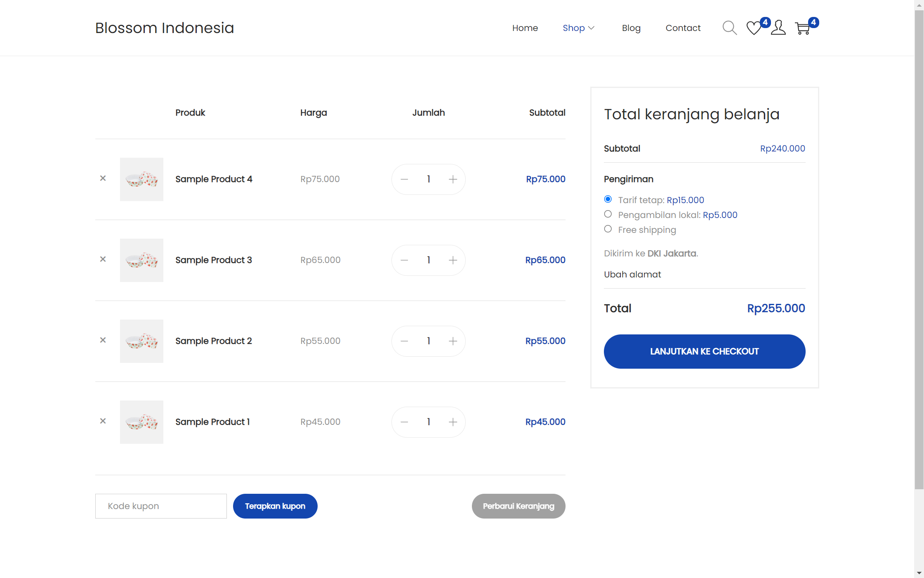The image size is (924, 578).
Task: Click Lanjutkan ke Checkout button
Action: 705,351
